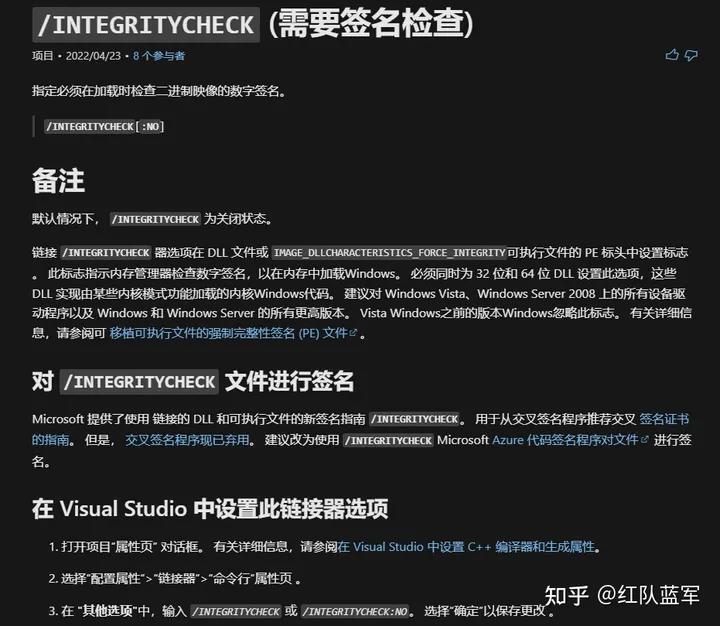
Task: Open the 8 个参与者 contributors link
Action: tap(159, 56)
